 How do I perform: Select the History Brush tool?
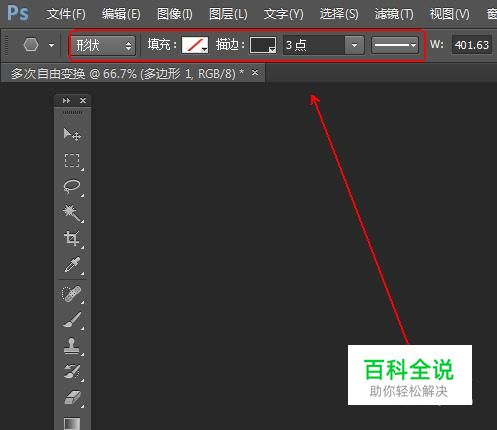72,371
